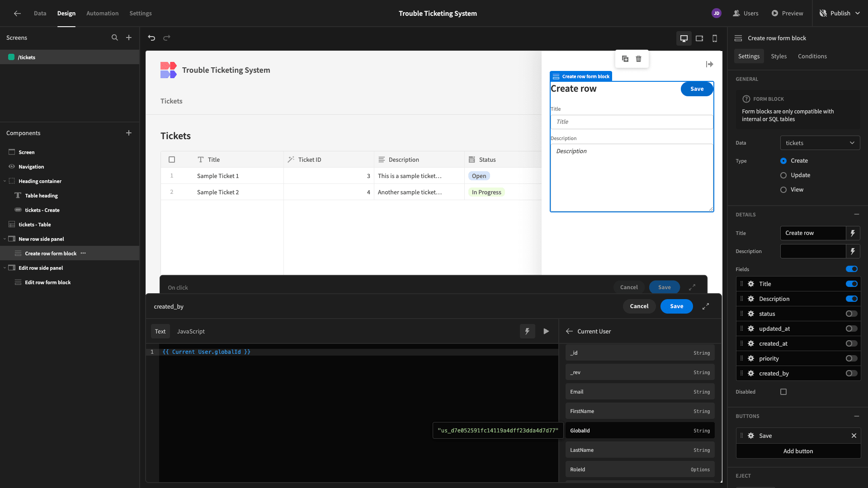Go back from Current User bindings
The width and height of the screenshot is (868, 488).
pyautogui.click(x=569, y=331)
